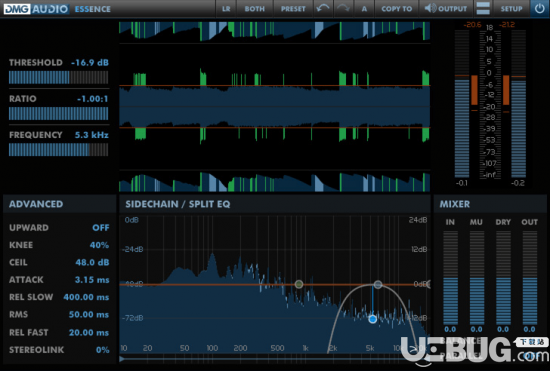This screenshot has width=550, height=371.
Task: Adjust the THRESHOLD slider bar
Action: point(59,77)
